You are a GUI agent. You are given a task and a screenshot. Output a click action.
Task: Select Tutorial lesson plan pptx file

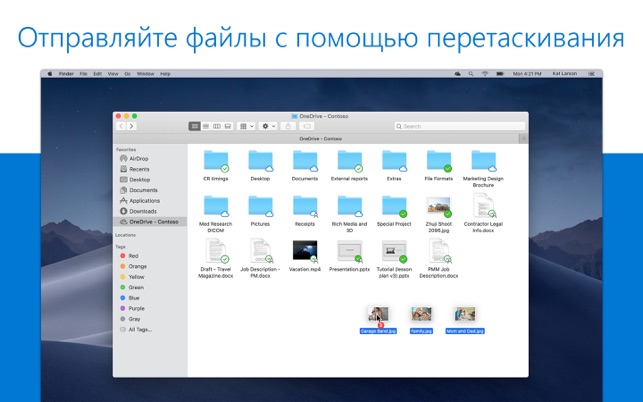tap(394, 251)
